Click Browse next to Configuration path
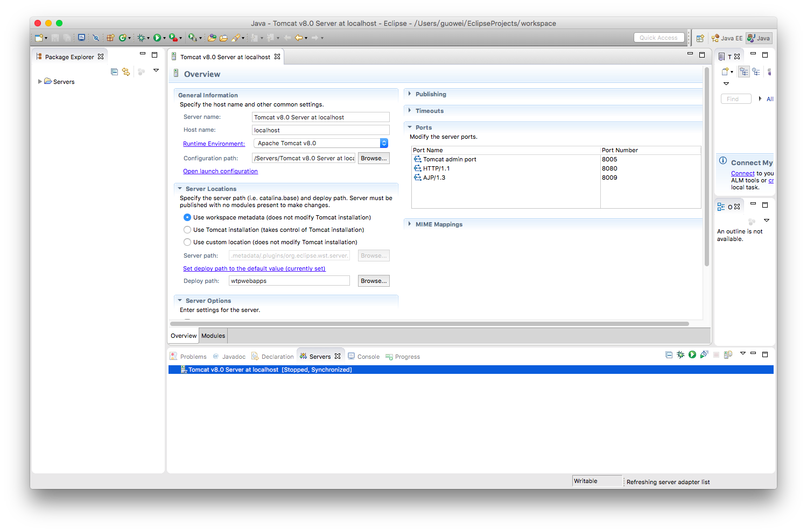Viewport: 807px width, 532px height. click(374, 158)
